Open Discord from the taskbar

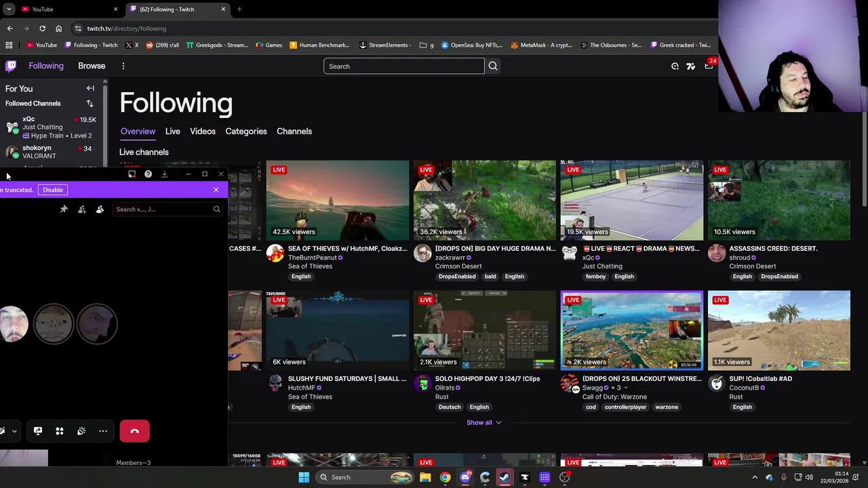(x=465, y=477)
